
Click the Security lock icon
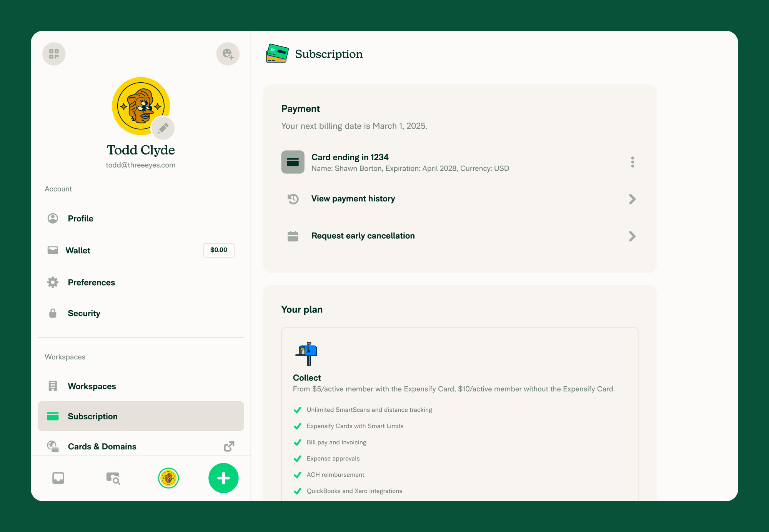(53, 314)
